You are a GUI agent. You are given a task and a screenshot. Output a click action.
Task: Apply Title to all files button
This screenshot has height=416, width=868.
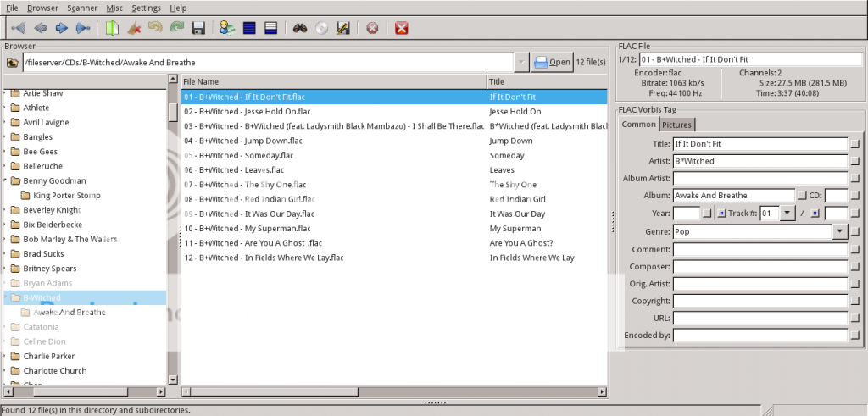pyautogui.click(x=855, y=144)
